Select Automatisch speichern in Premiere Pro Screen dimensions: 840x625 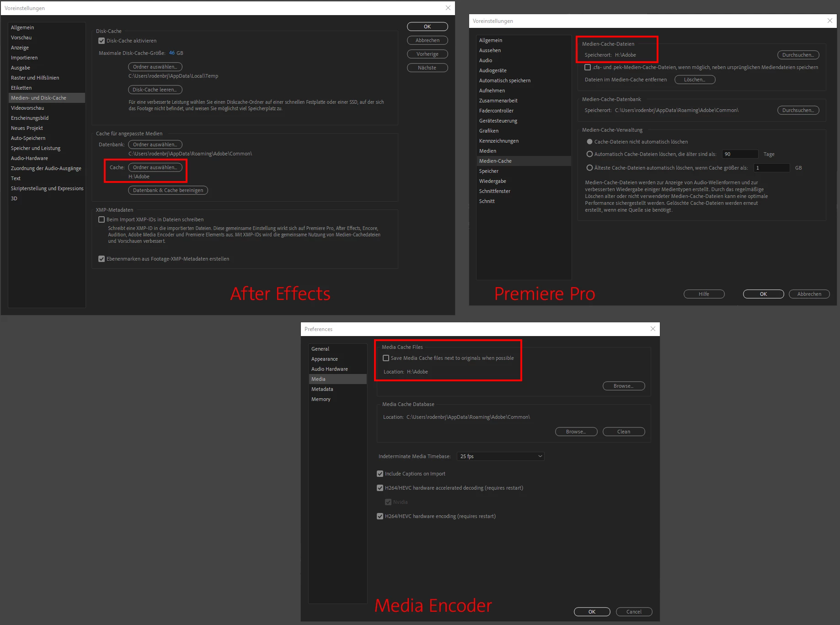(524, 80)
